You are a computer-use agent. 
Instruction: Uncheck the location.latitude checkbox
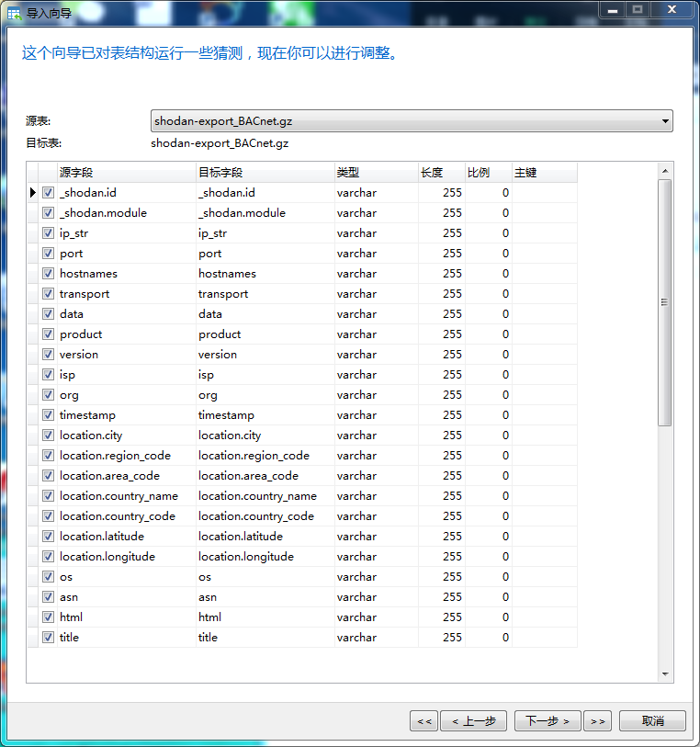(x=48, y=536)
